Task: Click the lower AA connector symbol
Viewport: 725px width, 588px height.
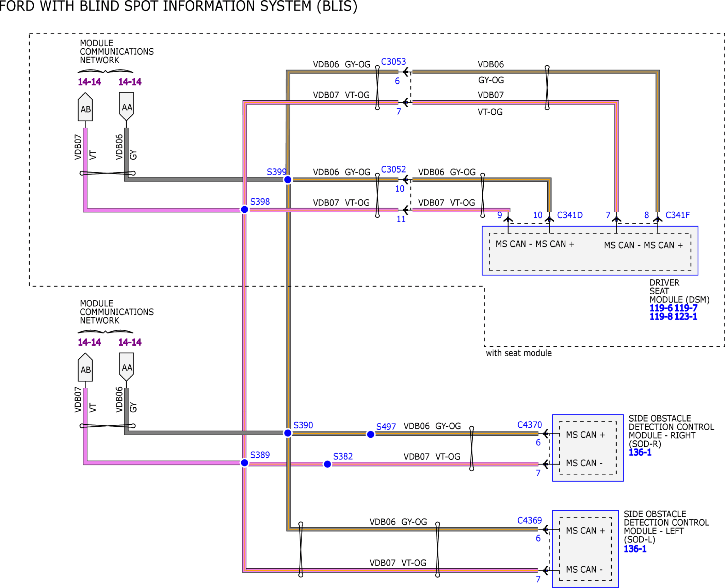Action: pos(126,367)
